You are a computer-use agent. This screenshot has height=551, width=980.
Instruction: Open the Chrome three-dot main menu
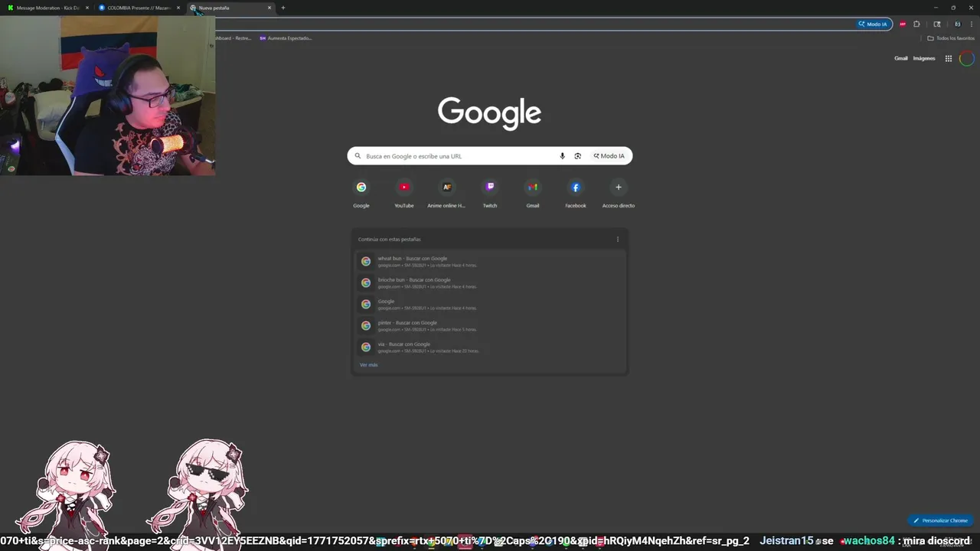[x=972, y=24]
